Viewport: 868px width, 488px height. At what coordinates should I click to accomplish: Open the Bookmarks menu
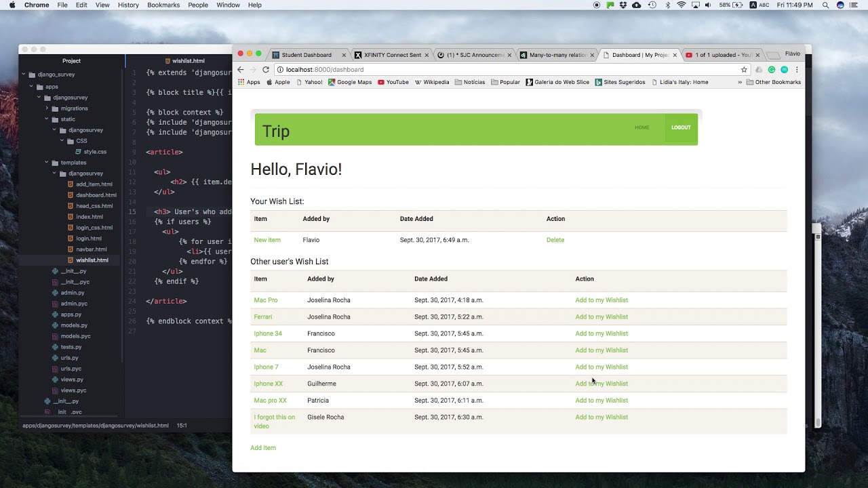[x=163, y=5]
